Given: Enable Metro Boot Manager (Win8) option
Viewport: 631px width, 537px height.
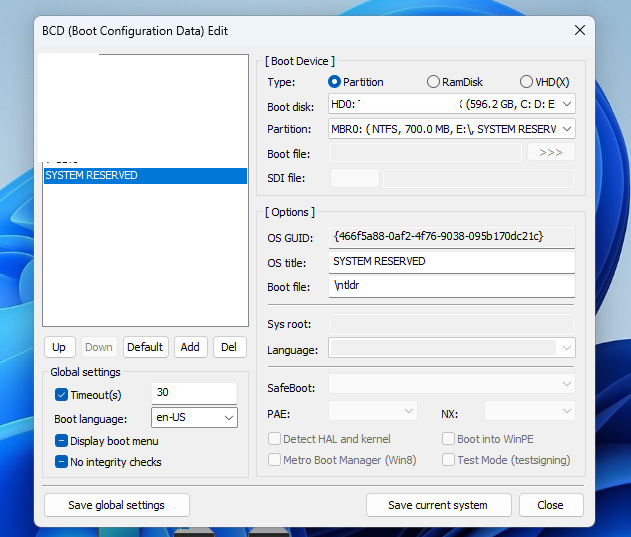Looking at the screenshot, I should pos(274,460).
